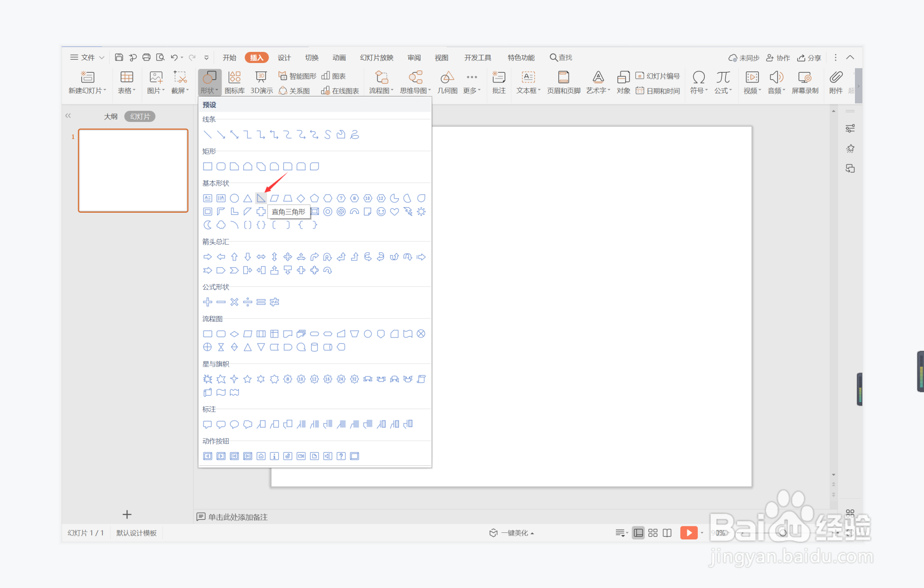Switch to the 幻灯片 thumbnails pane
This screenshot has width=924, height=588.
[x=140, y=116]
